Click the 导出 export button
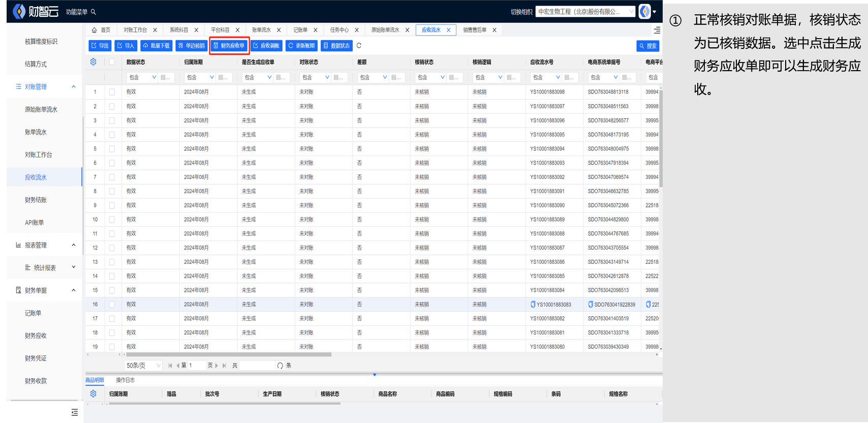The height and width of the screenshot is (423, 868). (x=100, y=46)
